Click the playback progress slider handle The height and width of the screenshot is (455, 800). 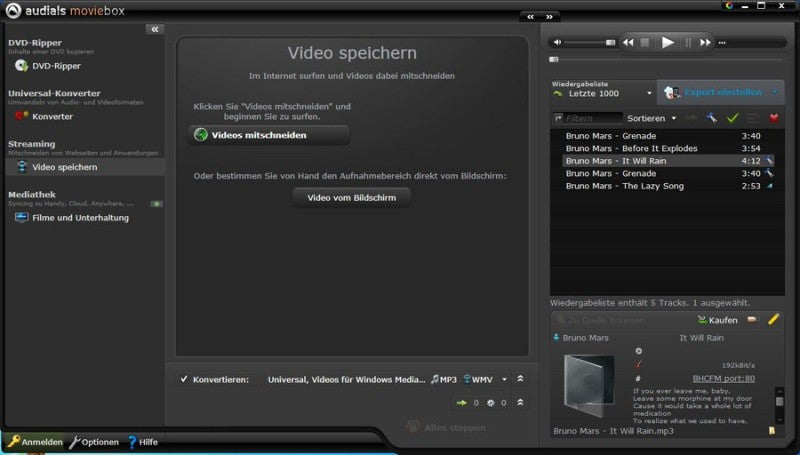(554, 59)
